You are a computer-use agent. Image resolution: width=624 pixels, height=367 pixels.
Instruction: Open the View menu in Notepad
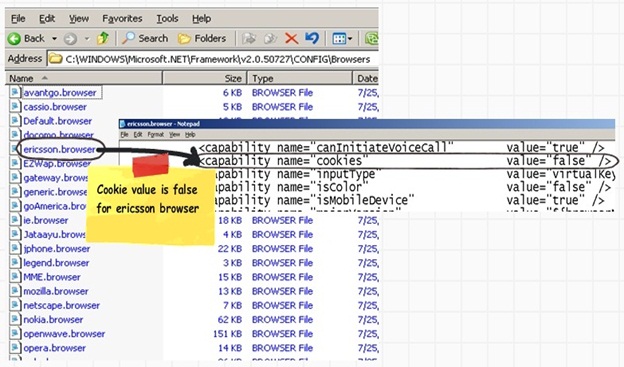click(x=174, y=135)
